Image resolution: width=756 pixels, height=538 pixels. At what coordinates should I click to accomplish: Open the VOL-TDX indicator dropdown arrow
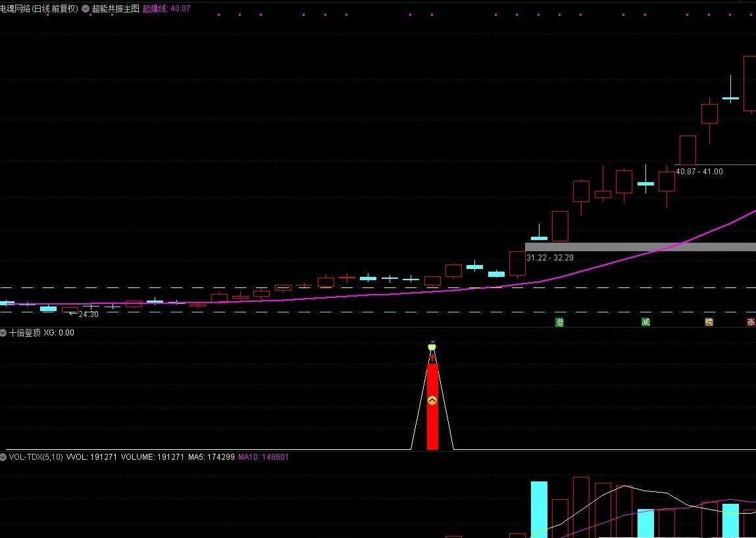point(4,456)
